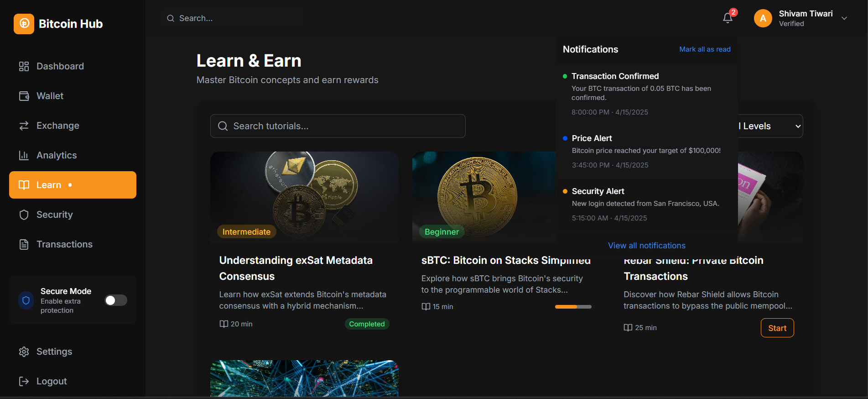This screenshot has width=868, height=399.
Task: Open Transaction Confirmed notification
Action: [x=646, y=94]
